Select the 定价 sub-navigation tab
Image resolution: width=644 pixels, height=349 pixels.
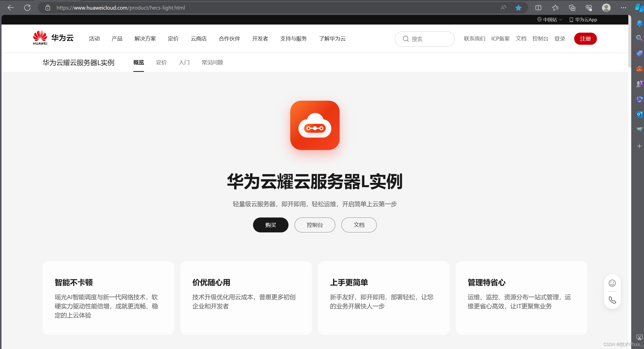[161, 62]
